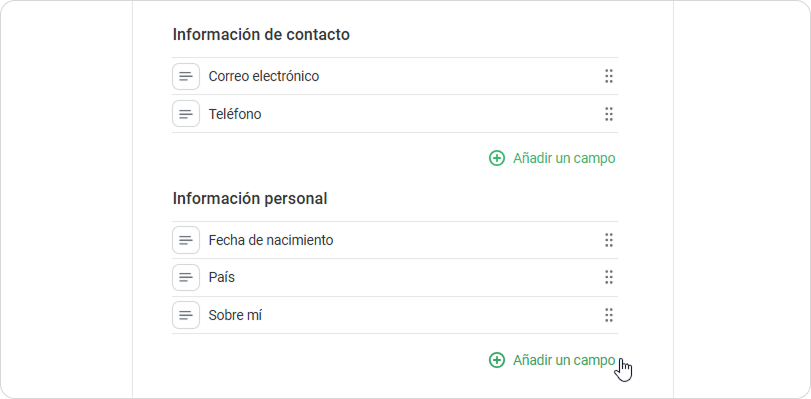
Task: Click the text-field icon beside Sobre mí
Action: pos(186,315)
